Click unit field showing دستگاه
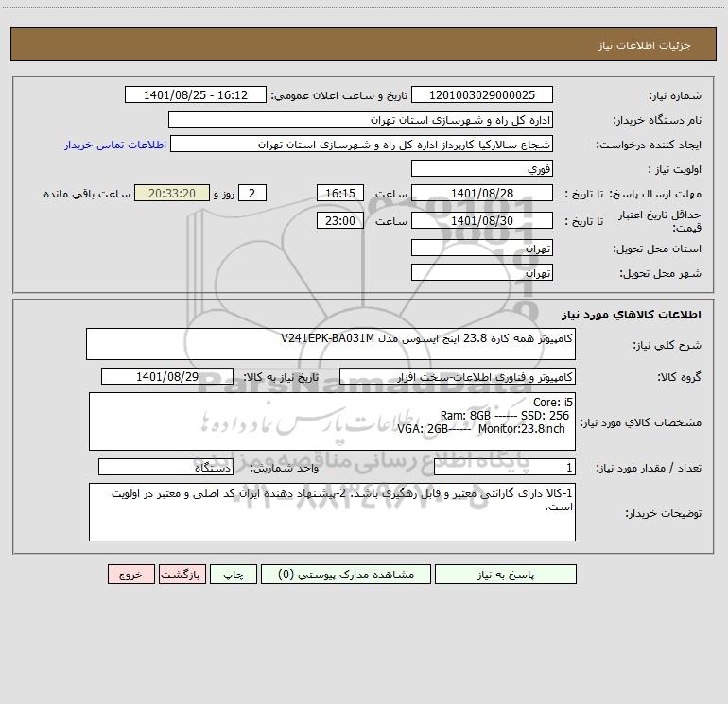The height and width of the screenshot is (704, 728). click(x=165, y=468)
